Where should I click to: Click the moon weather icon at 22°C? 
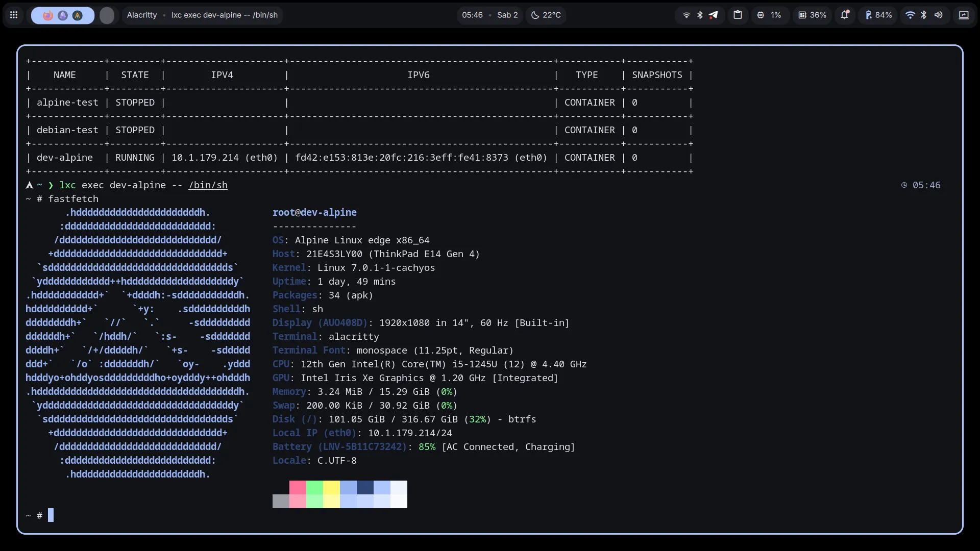(x=535, y=15)
